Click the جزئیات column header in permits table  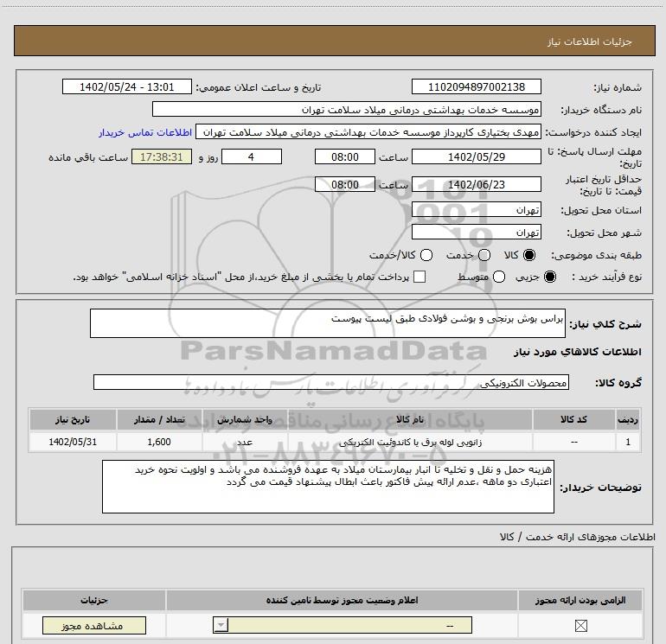coord(94,600)
